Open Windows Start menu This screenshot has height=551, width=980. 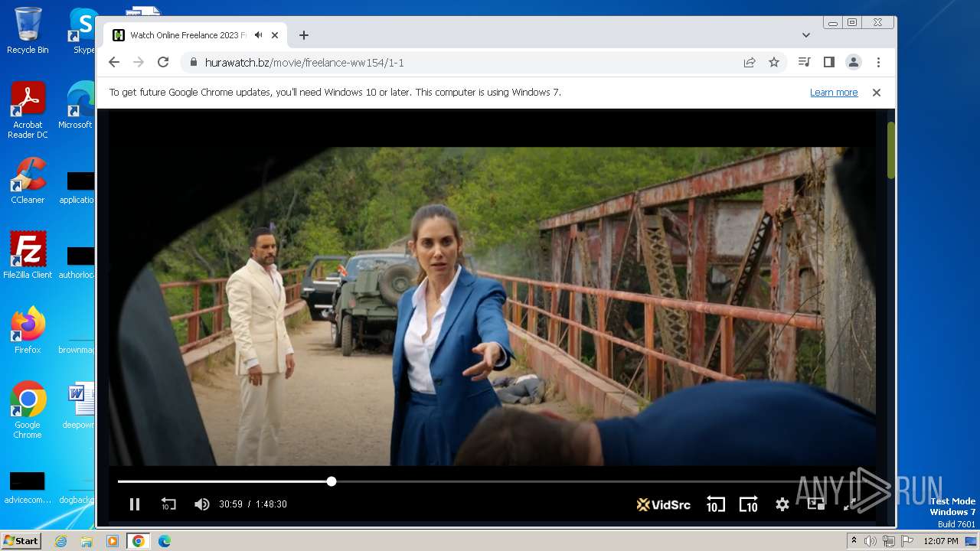tap(21, 541)
